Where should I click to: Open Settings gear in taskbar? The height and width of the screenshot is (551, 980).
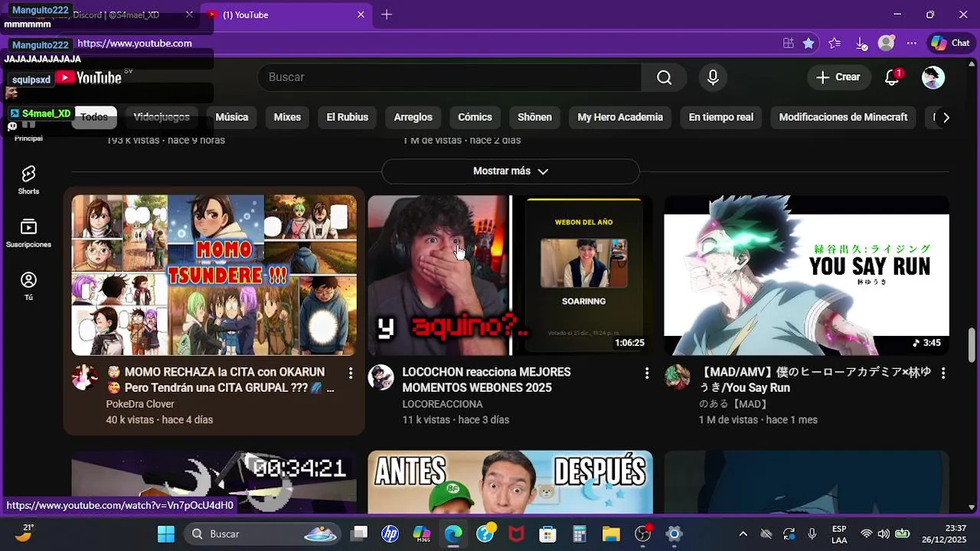tap(674, 533)
